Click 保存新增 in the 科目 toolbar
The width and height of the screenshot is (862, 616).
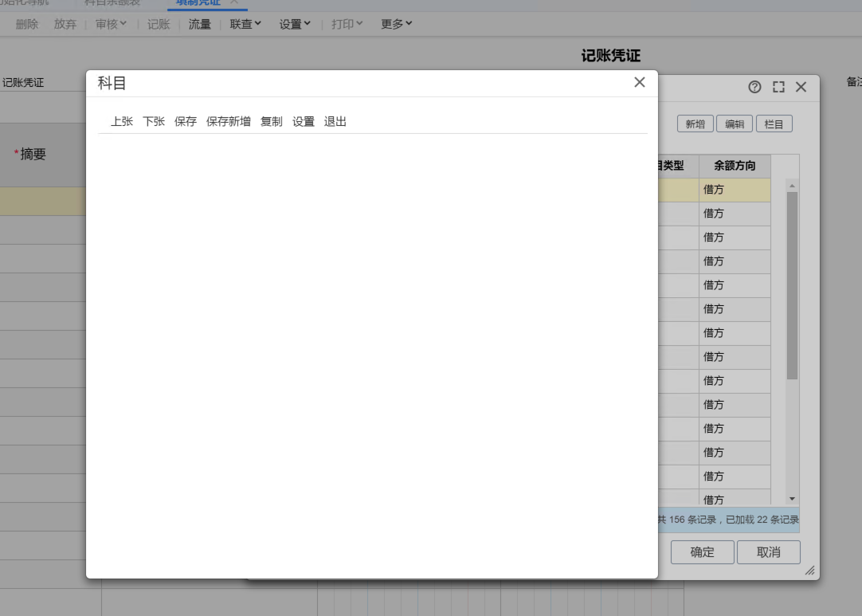(228, 122)
